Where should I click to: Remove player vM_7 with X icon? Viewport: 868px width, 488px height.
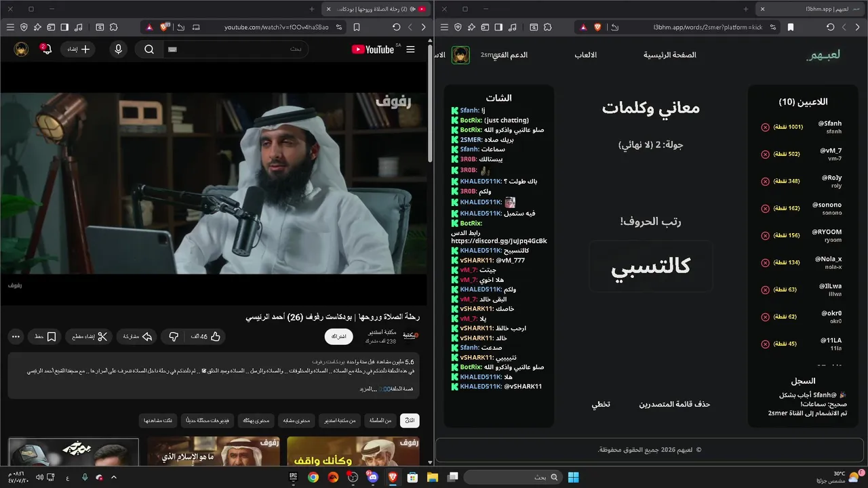(x=765, y=154)
